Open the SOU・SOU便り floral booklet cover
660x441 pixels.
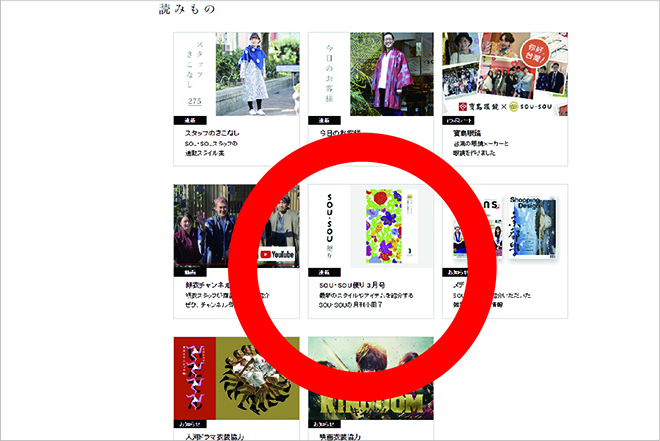(x=384, y=226)
